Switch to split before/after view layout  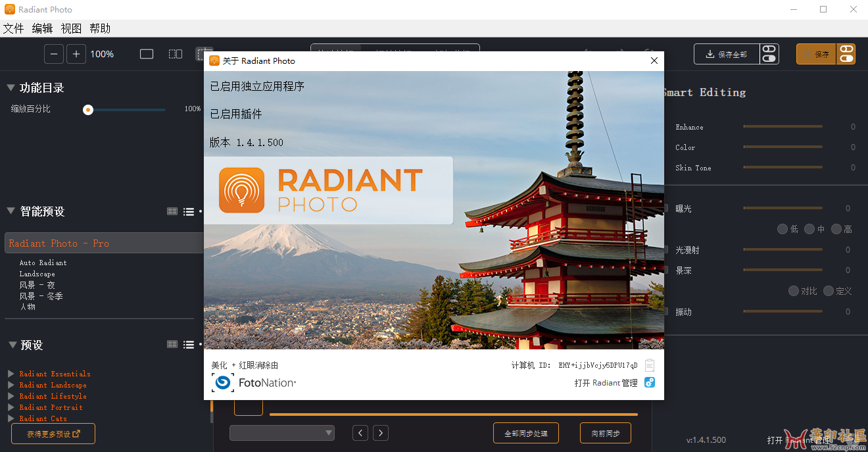pos(176,54)
